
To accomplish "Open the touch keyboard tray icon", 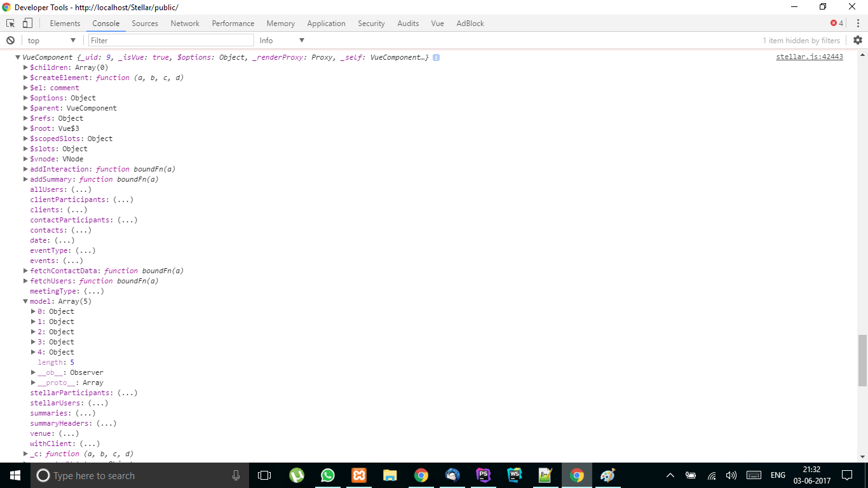I will pyautogui.click(x=754, y=475).
